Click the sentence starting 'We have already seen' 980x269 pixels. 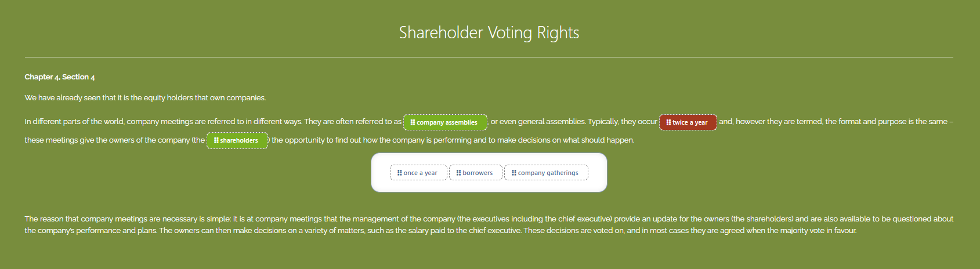click(x=145, y=98)
